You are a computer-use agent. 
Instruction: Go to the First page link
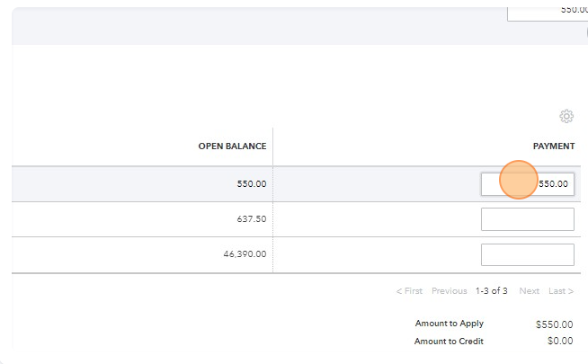(x=409, y=291)
